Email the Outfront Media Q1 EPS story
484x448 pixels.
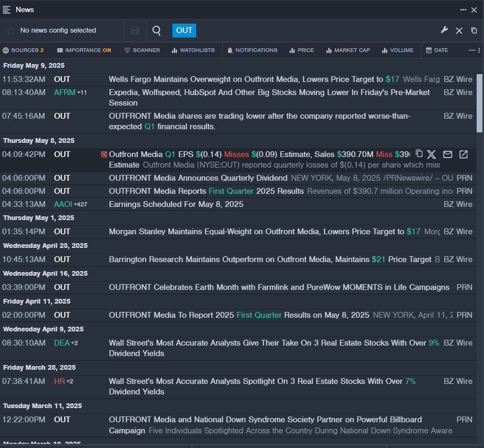[448, 154]
